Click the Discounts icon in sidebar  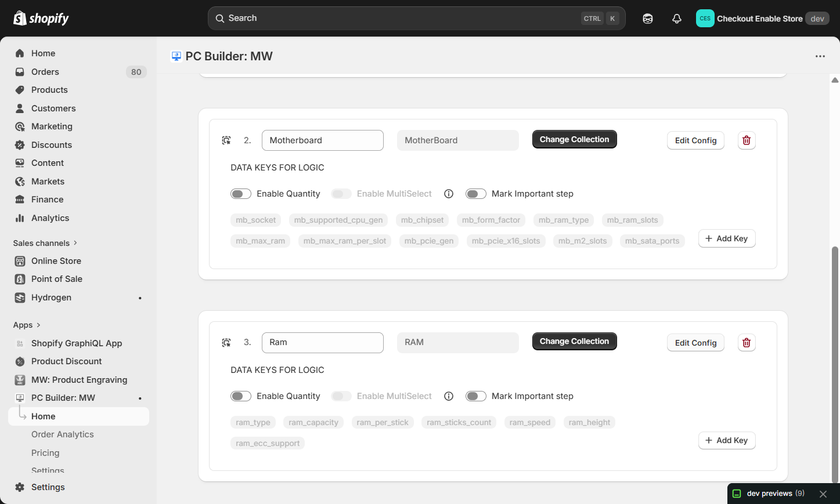[x=20, y=145]
